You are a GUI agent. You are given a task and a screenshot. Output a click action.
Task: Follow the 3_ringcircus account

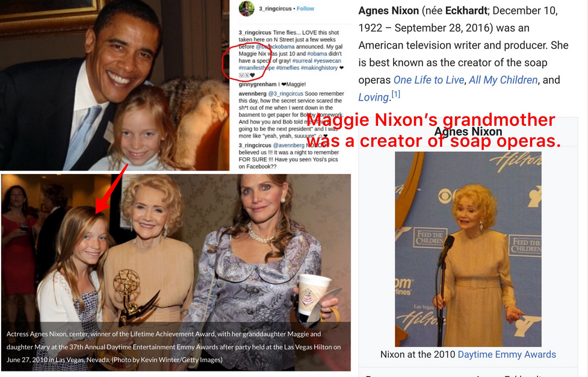coord(305,8)
